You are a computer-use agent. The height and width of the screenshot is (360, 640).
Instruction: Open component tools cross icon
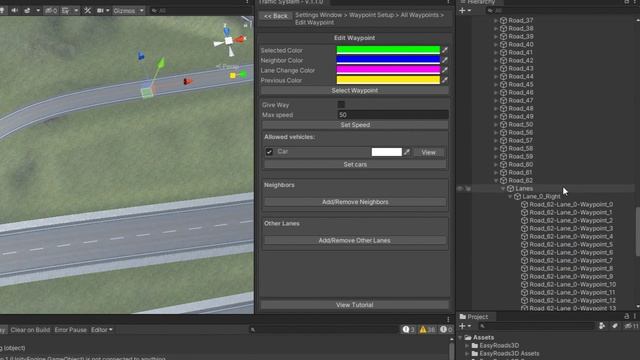[87, 10]
